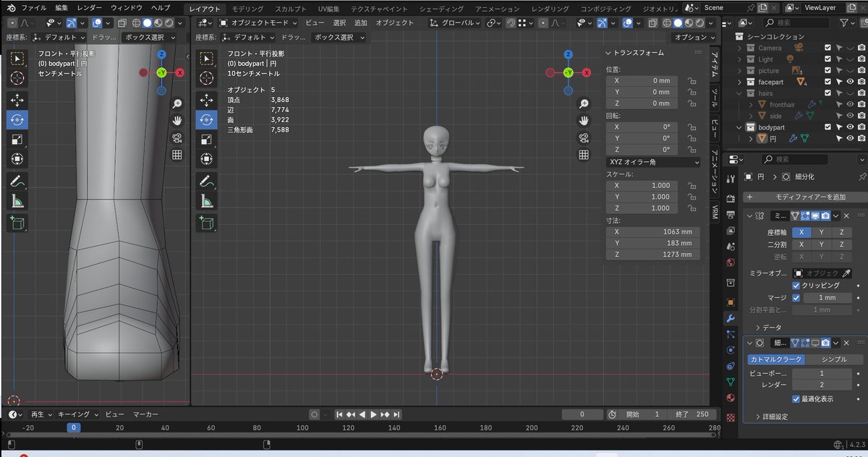868x457 pixels.
Task: Open the Texture properties checker tab
Action: pyautogui.click(x=731, y=417)
